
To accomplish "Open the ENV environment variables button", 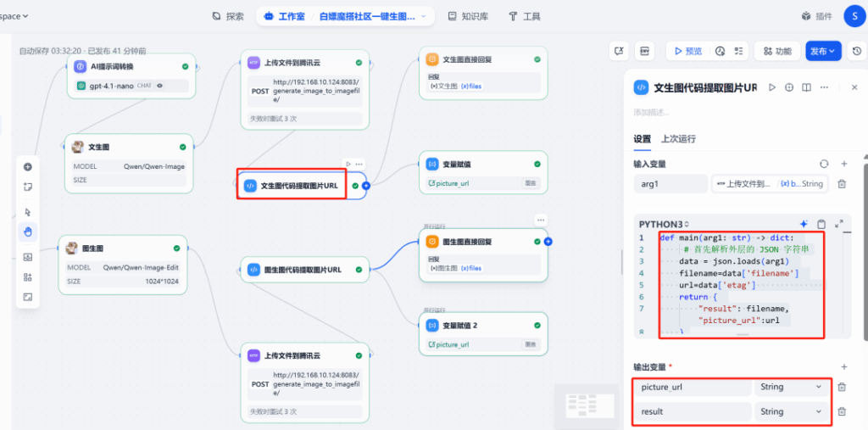I will coord(645,51).
